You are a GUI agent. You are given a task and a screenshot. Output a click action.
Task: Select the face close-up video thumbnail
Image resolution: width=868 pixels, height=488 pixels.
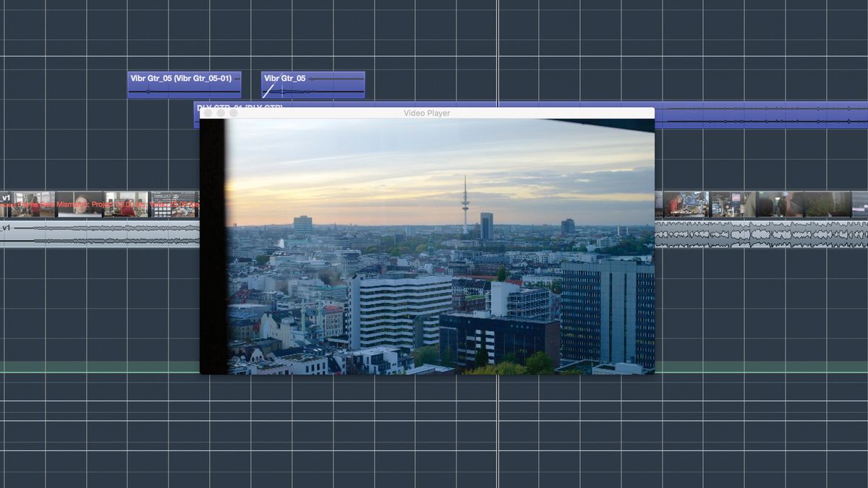[x=80, y=205]
